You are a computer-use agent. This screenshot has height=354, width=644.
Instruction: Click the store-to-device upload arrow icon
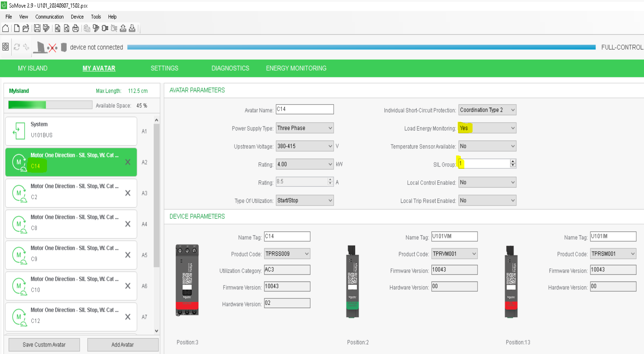click(123, 28)
